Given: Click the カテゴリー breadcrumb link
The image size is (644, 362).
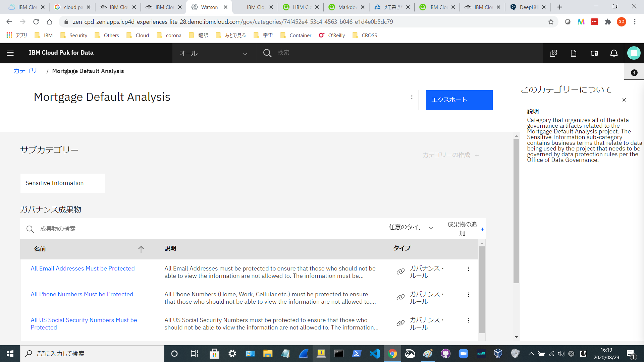Looking at the screenshot, I should (28, 71).
